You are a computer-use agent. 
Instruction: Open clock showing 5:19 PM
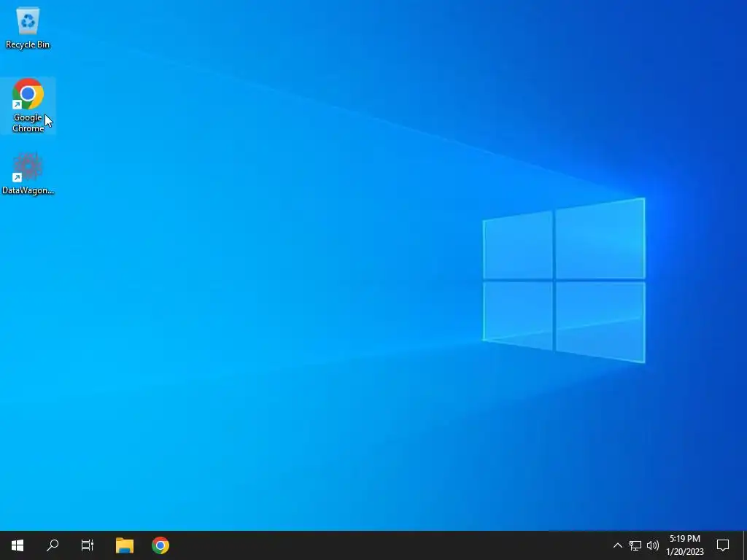coord(684,545)
